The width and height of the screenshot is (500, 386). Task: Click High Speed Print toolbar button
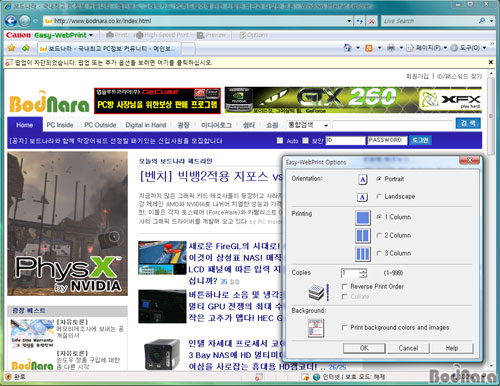(x=162, y=35)
